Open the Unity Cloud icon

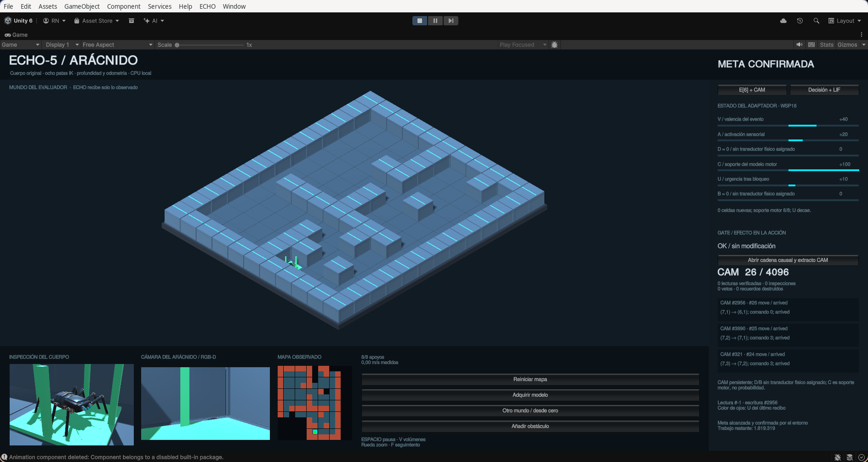pos(783,21)
